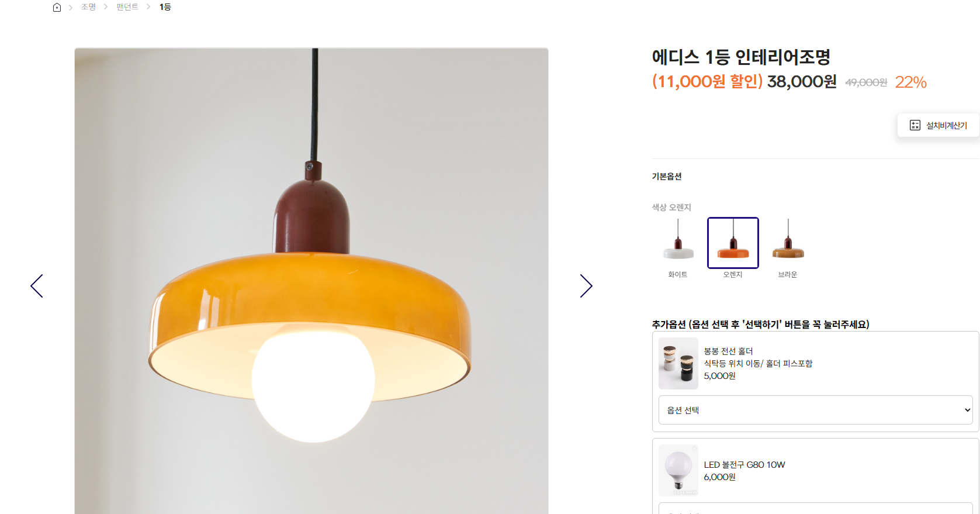Open the 옵션 선택 dropdown for 전선 홀더
Image resolution: width=980 pixels, height=514 pixels.
pyautogui.click(x=815, y=410)
